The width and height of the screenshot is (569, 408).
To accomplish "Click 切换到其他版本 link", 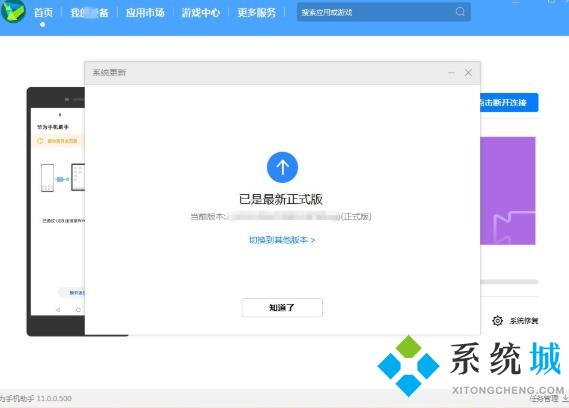I will click(x=282, y=240).
